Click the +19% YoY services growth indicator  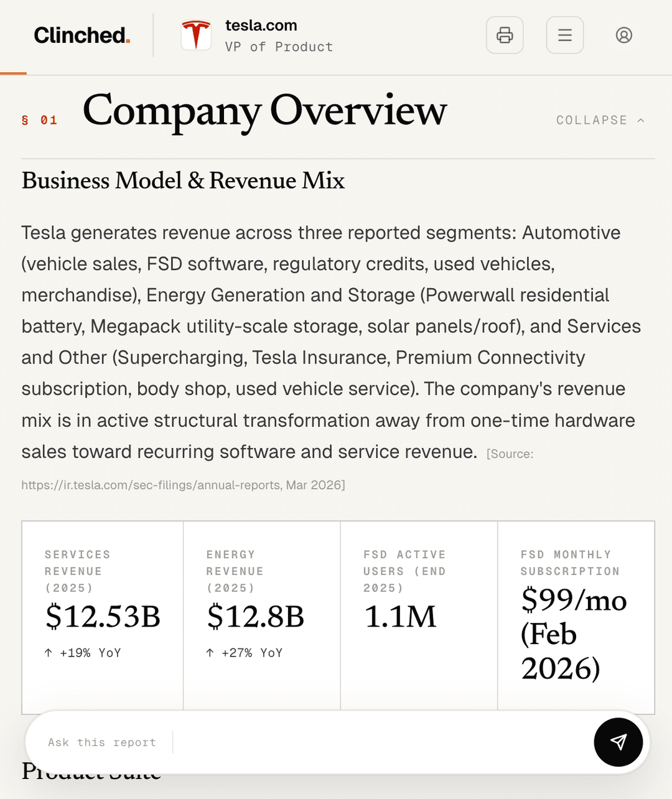point(83,653)
